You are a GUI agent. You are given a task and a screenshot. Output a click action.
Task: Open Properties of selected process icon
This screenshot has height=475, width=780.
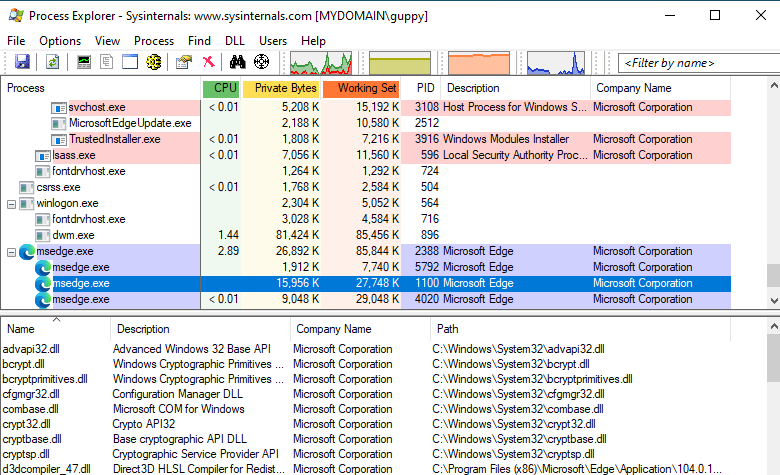pos(184,62)
